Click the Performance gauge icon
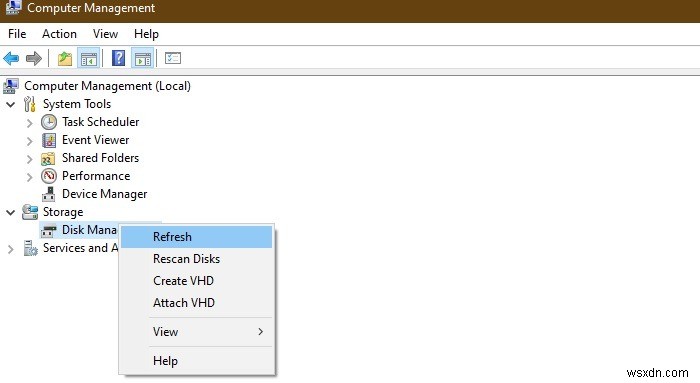The height and width of the screenshot is (383, 700). [49, 176]
